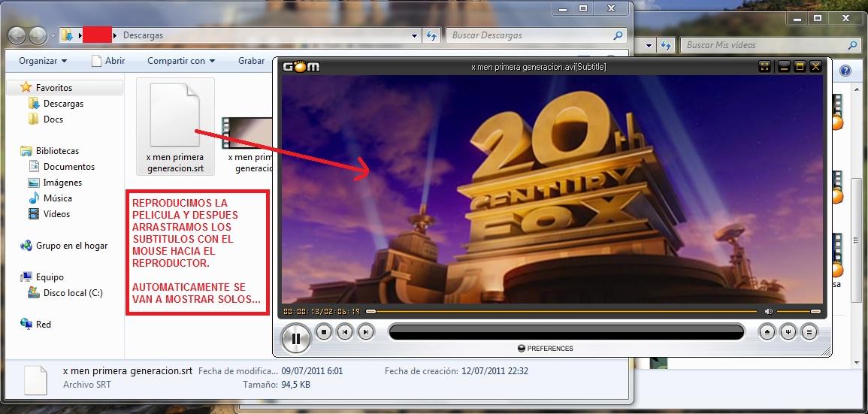Open GOM PREFERENCES

546,348
